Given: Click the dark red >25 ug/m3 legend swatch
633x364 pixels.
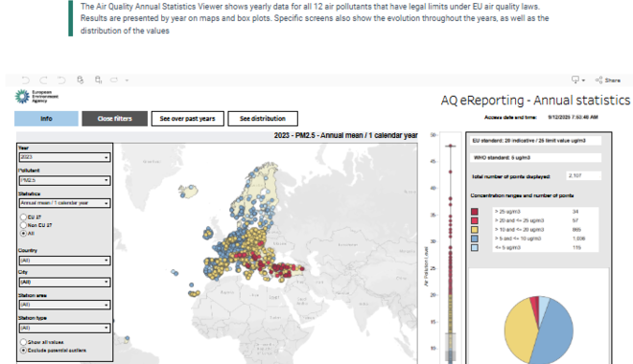Looking at the screenshot, I should click(475, 212).
